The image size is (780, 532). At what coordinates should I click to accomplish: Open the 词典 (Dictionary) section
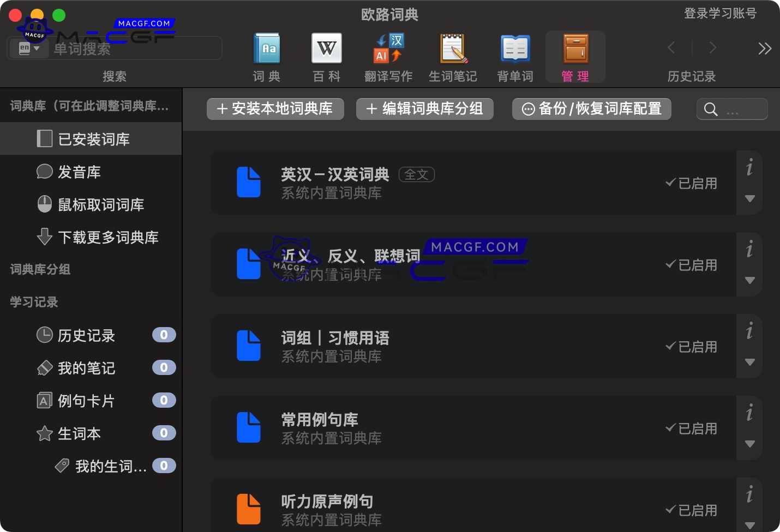click(266, 56)
